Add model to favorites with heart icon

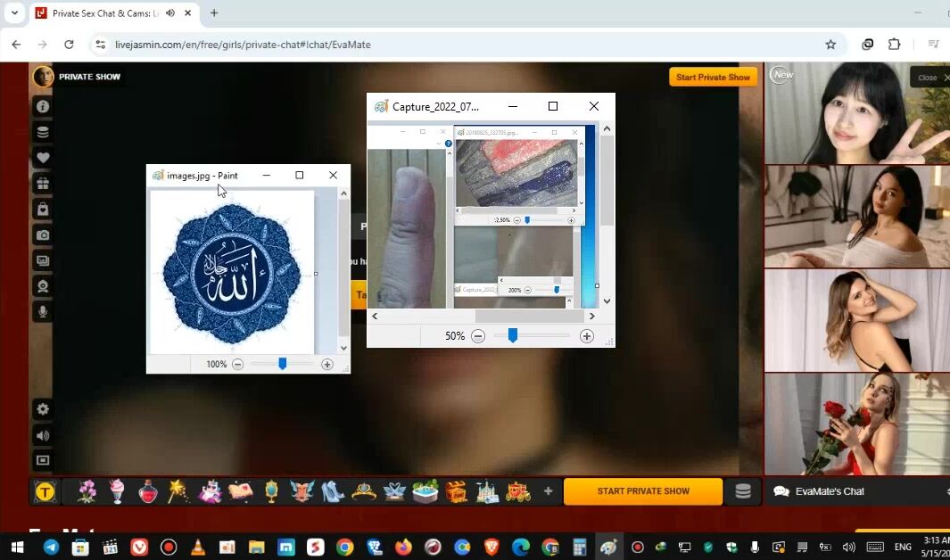(x=42, y=158)
